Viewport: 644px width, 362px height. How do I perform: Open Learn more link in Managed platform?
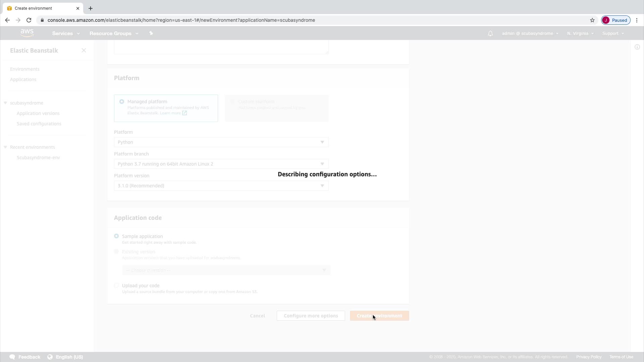(x=170, y=113)
